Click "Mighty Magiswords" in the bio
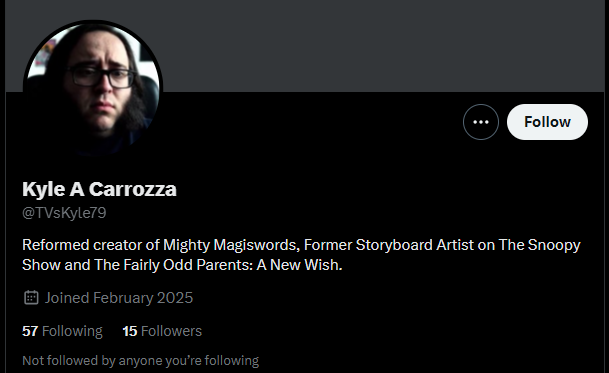The width and height of the screenshot is (609, 373). tap(230, 245)
